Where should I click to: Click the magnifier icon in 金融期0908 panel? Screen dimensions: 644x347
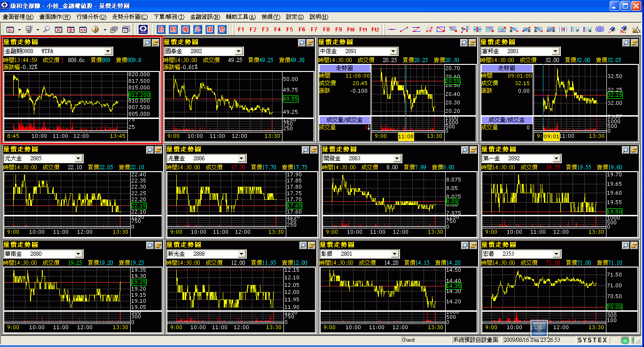(147, 43)
